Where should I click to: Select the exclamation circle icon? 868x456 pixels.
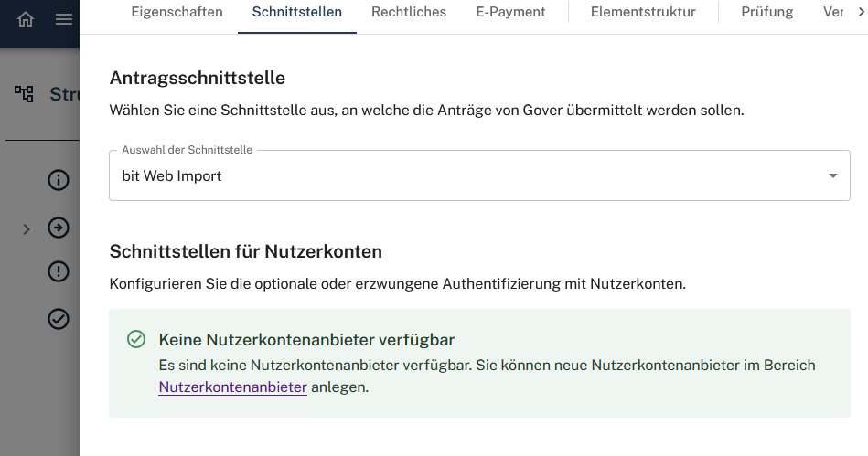point(59,271)
